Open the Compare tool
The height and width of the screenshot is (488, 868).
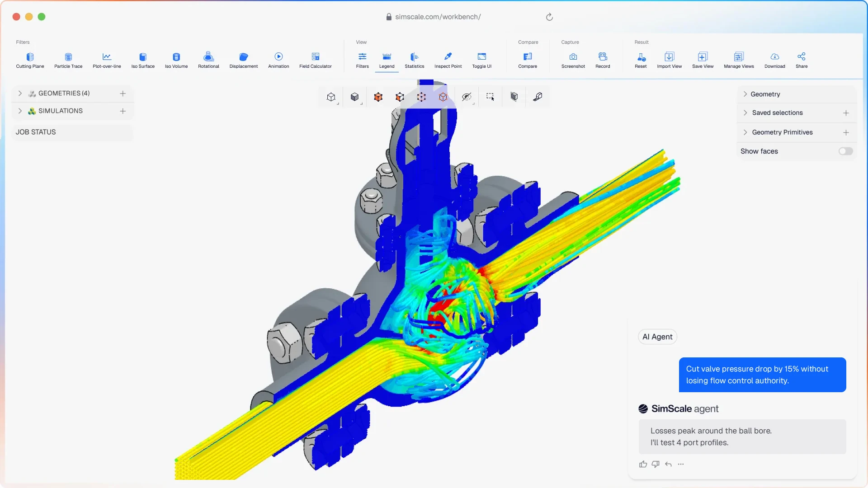pos(528,60)
